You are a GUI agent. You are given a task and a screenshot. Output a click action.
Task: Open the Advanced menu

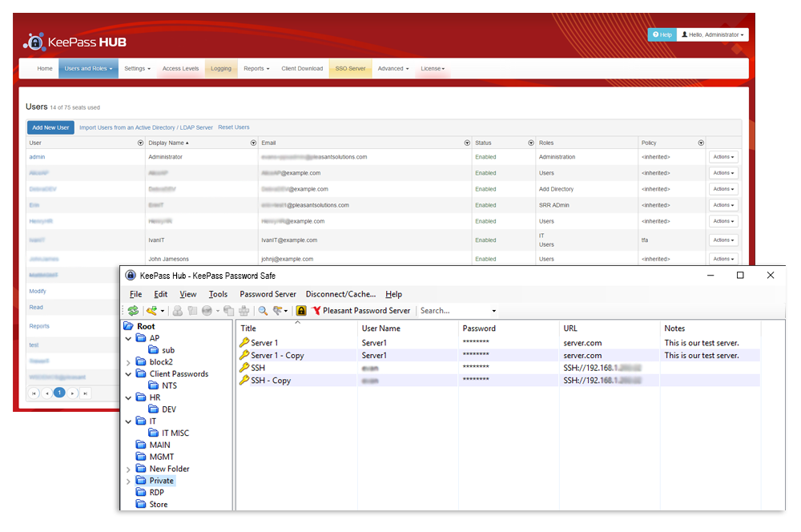[x=393, y=68]
